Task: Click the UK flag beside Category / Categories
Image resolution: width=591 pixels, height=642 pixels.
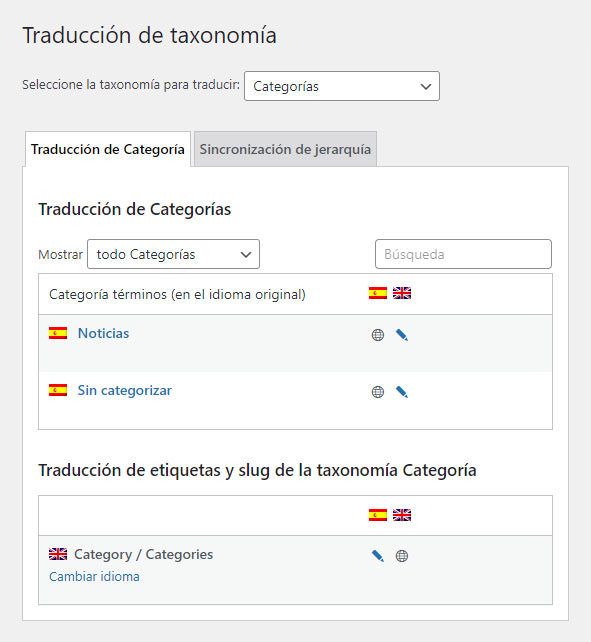Action: click(58, 554)
